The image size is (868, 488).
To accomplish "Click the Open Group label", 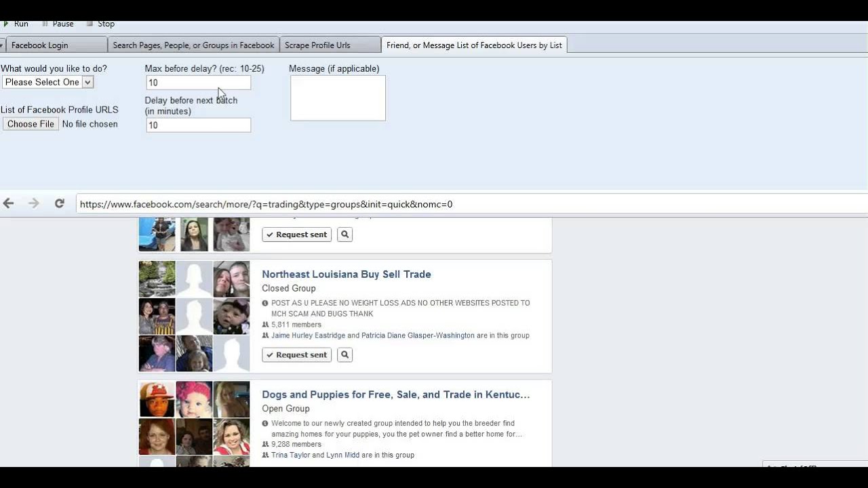I will coord(285,409).
